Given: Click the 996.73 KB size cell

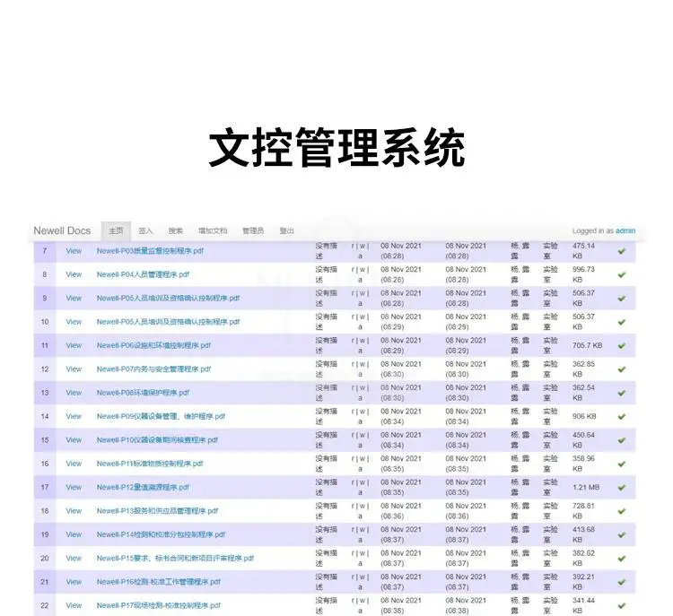Looking at the screenshot, I should [583, 274].
